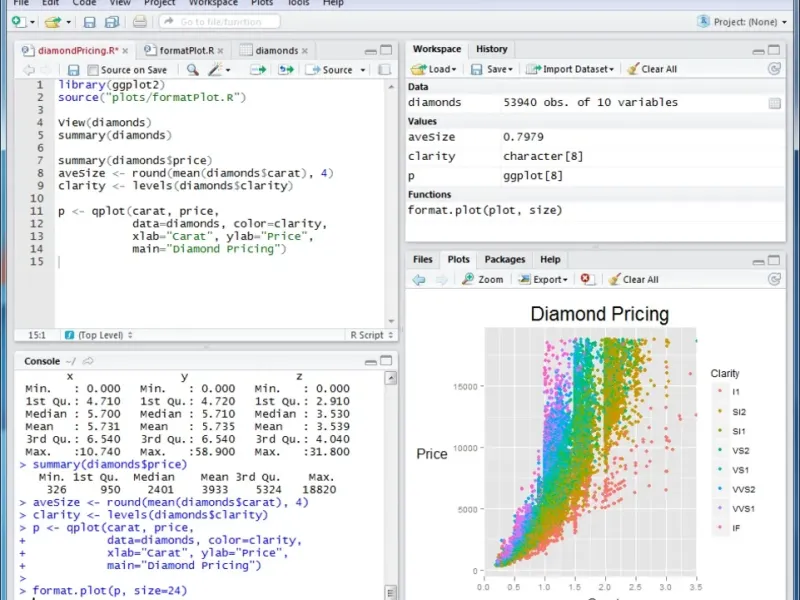Select the Workspace tab

tap(437, 49)
